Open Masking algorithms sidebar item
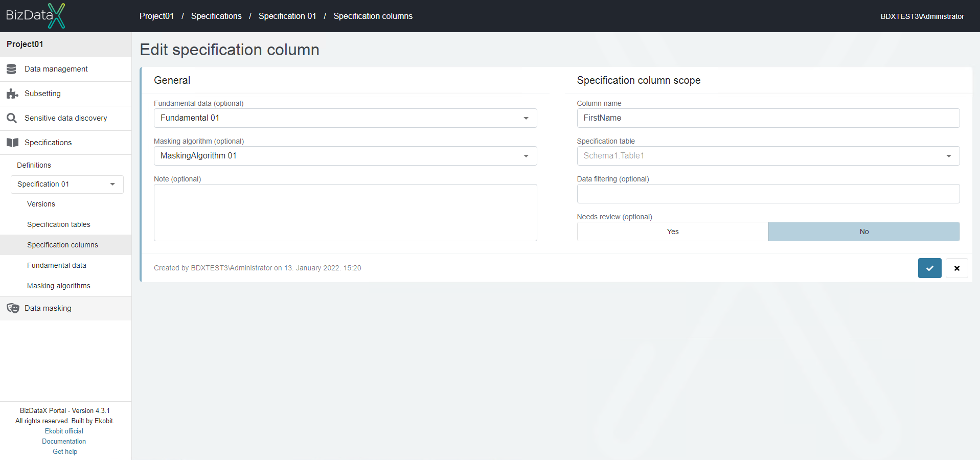This screenshot has height=460, width=980. coord(65,286)
